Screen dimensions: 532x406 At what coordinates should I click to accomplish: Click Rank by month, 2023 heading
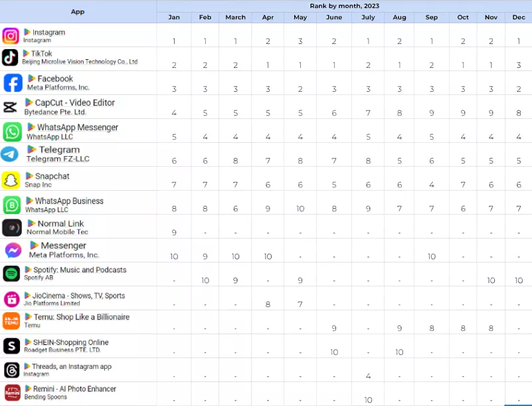click(345, 6)
